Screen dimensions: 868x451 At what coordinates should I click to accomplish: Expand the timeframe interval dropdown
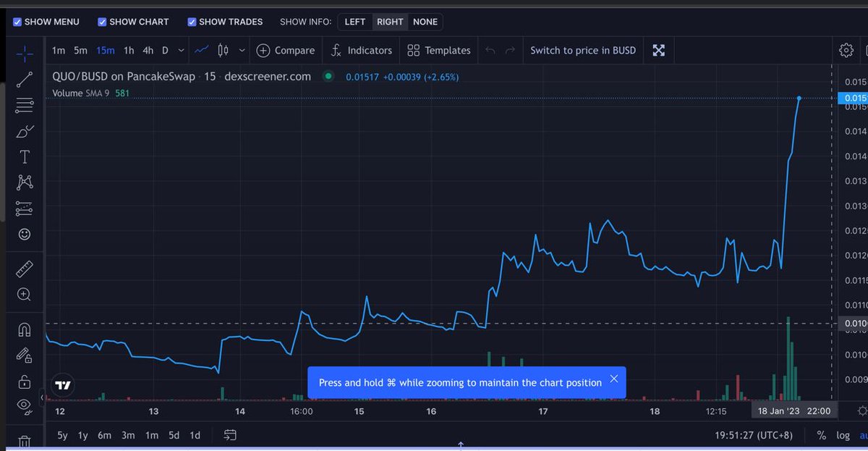tap(181, 50)
